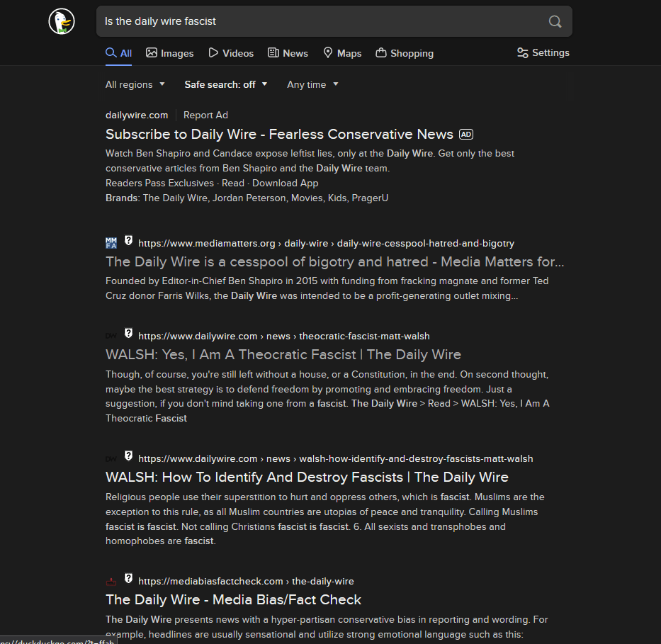Open the Safe search: off dropdown
The height and width of the screenshot is (644, 661).
[x=226, y=84]
